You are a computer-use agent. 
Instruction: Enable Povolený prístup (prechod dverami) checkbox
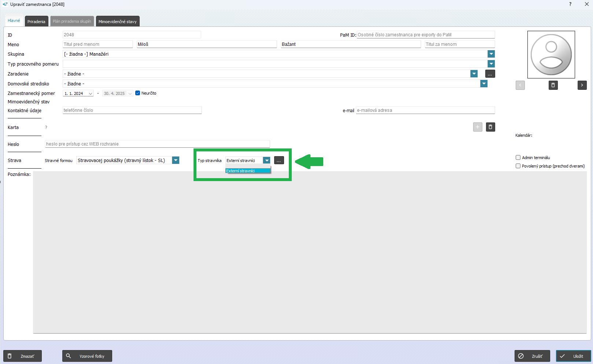[518, 166]
